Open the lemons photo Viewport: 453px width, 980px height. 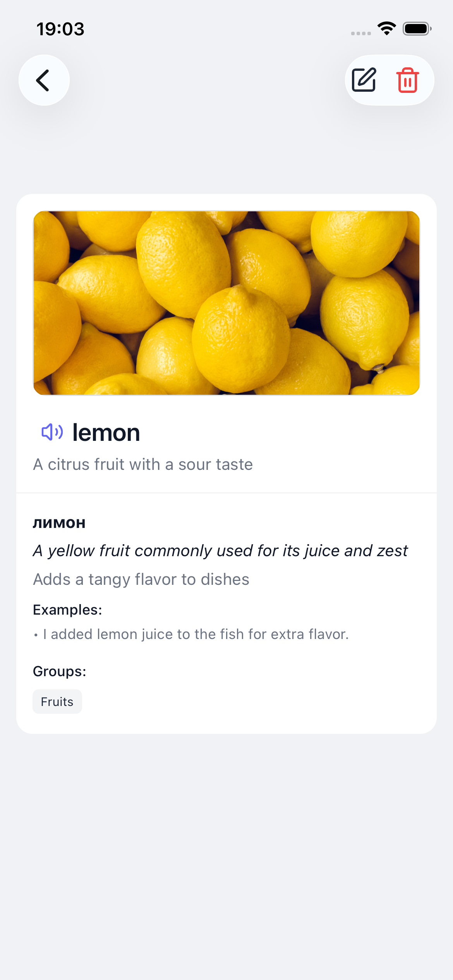pos(226,303)
